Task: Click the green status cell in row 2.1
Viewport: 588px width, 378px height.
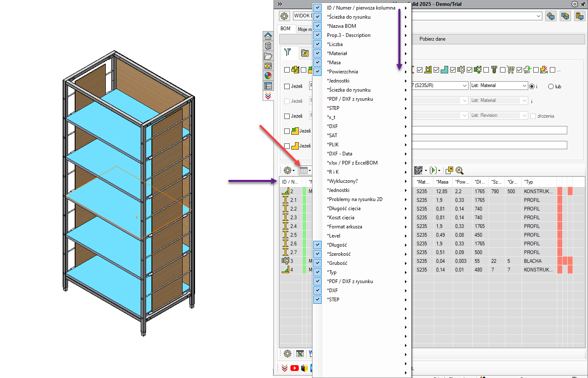Action: 304,200
